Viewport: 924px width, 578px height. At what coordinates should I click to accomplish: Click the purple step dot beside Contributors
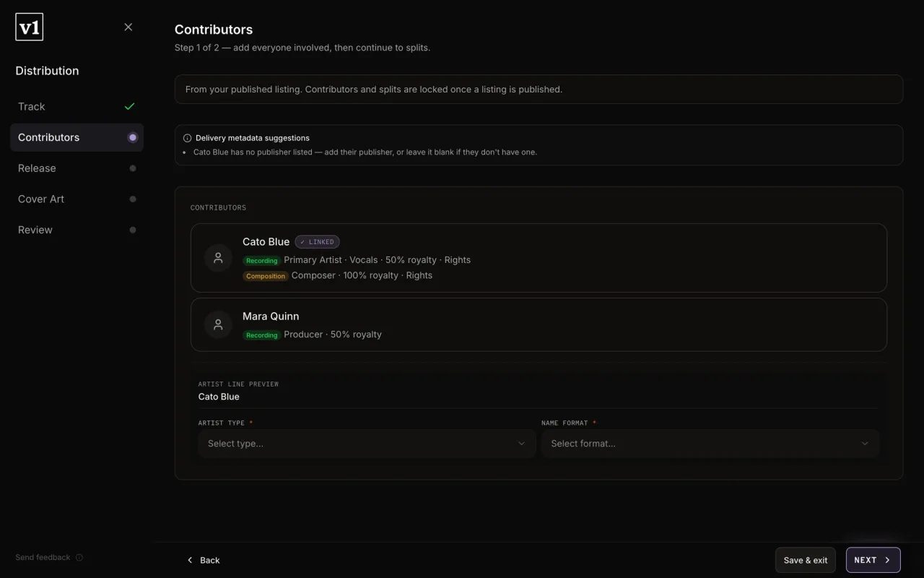[132, 137]
